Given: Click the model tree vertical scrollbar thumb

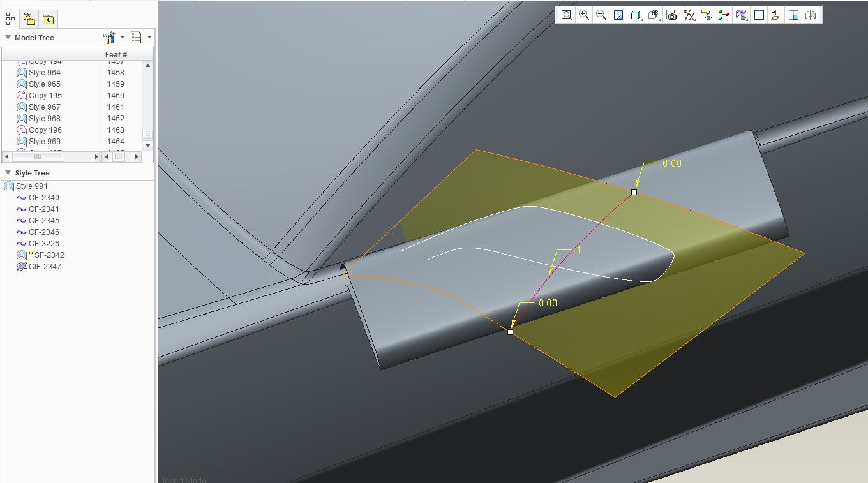Looking at the screenshot, I should pyautogui.click(x=147, y=135).
